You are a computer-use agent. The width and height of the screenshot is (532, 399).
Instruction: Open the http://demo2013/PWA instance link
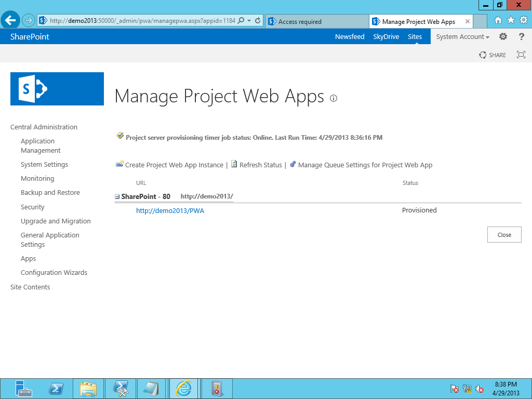(x=170, y=211)
